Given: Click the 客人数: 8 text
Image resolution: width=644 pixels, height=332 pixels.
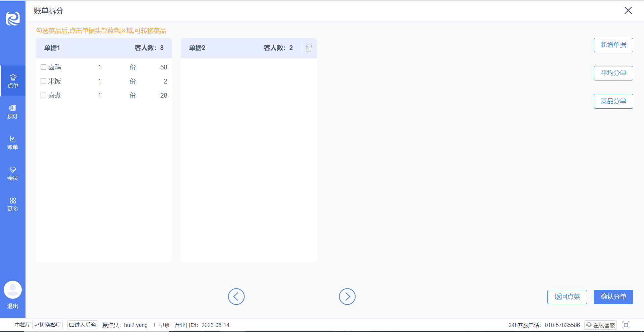Looking at the screenshot, I should 149,48.
